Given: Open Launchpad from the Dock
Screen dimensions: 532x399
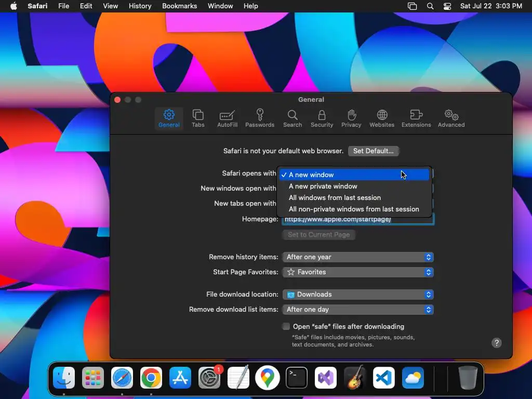Looking at the screenshot, I should (x=93, y=378).
